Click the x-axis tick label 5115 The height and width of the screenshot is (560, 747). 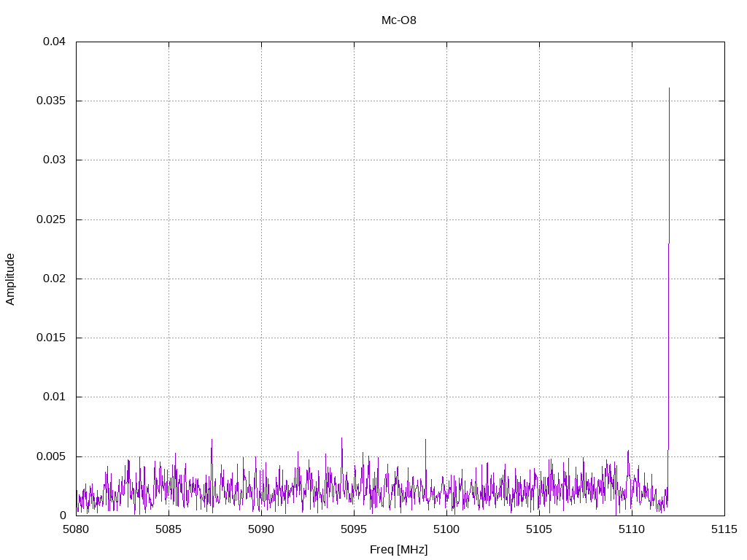tap(724, 529)
